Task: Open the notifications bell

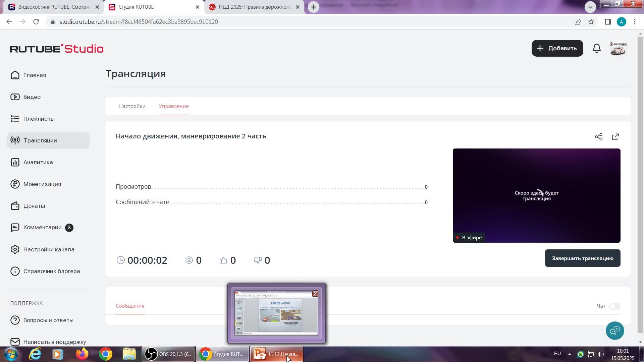Action: (596, 48)
